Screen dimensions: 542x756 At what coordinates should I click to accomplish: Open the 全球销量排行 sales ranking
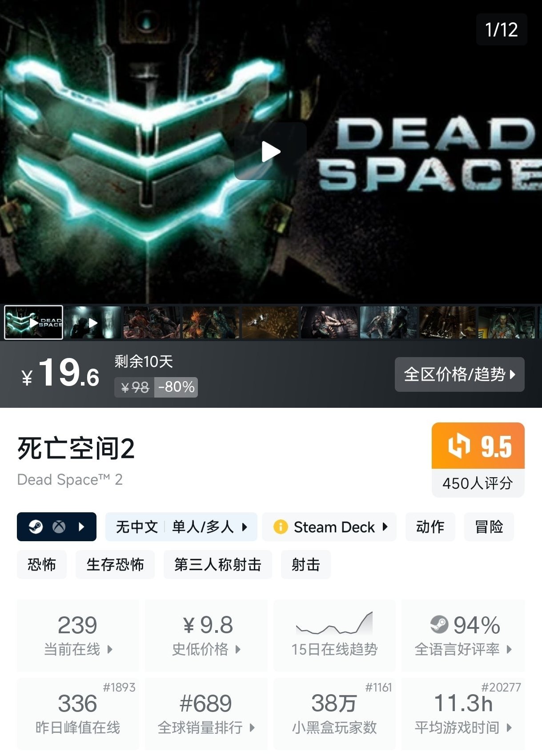pyautogui.click(x=206, y=714)
